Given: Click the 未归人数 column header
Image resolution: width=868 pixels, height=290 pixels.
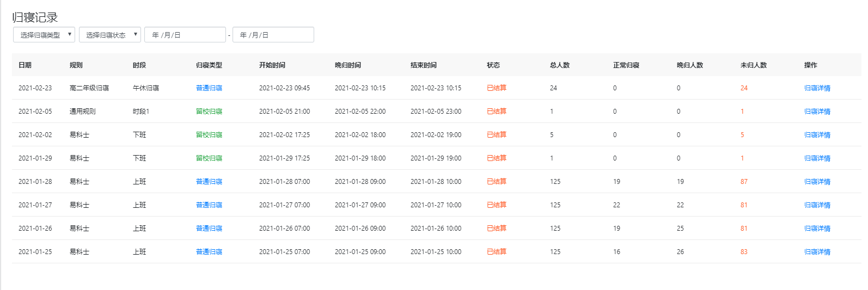Looking at the screenshot, I should click(x=754, y=65).
